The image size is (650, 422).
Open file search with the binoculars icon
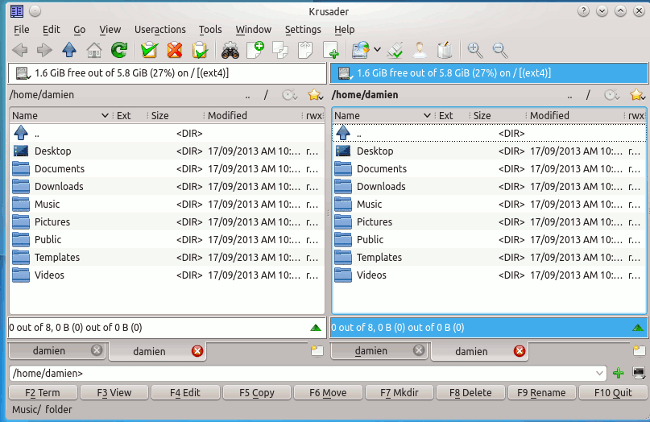tap(230, 50)
